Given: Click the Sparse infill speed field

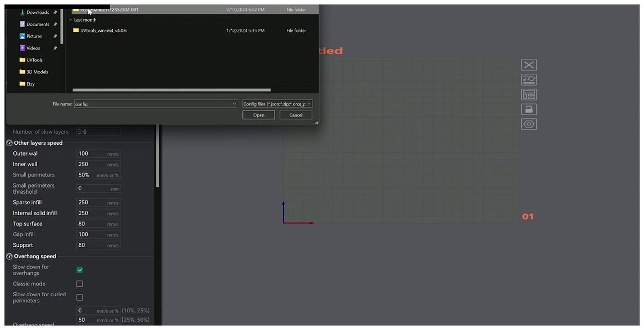Looking at the screenshot, I should pos(98,203).
